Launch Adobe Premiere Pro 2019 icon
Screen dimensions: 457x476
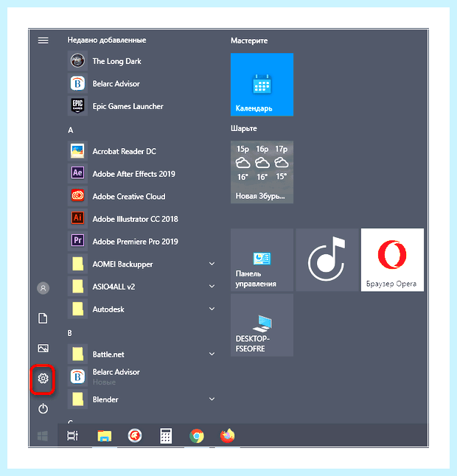(77, 241)
